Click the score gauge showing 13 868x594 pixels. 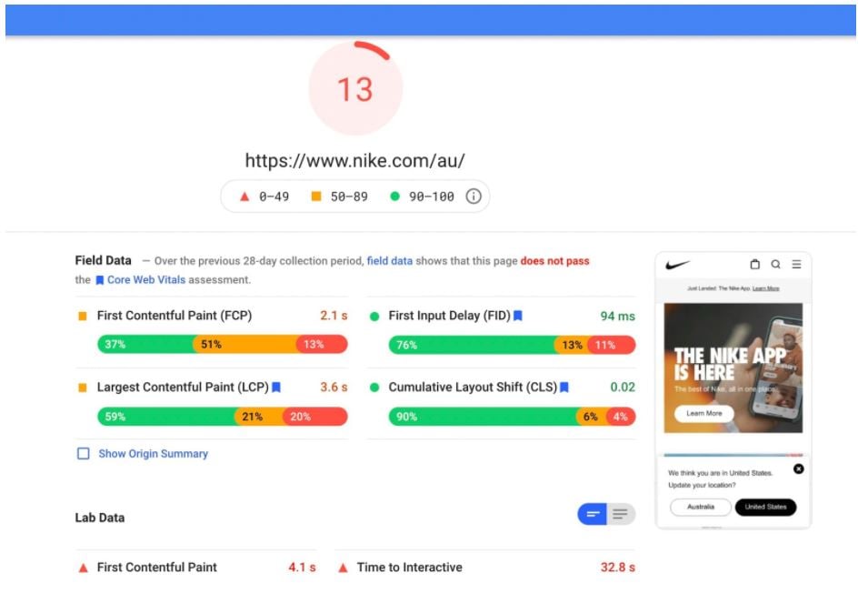355,88
